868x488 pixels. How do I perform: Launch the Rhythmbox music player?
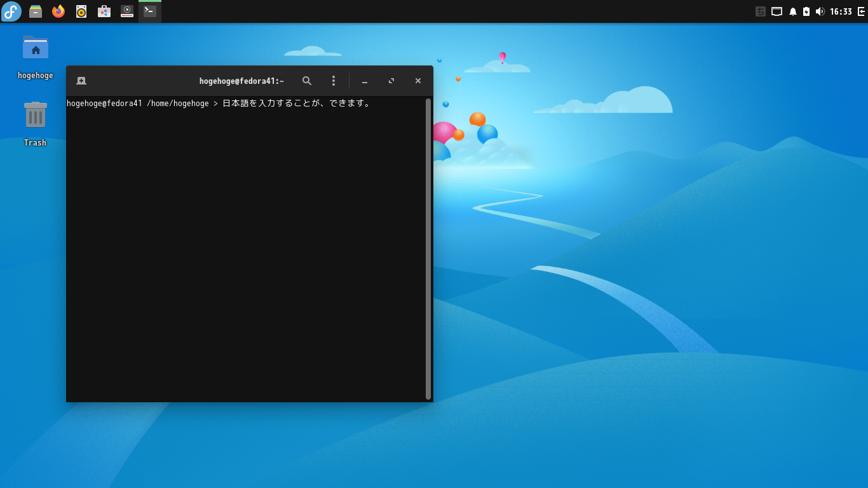[81, 11]
